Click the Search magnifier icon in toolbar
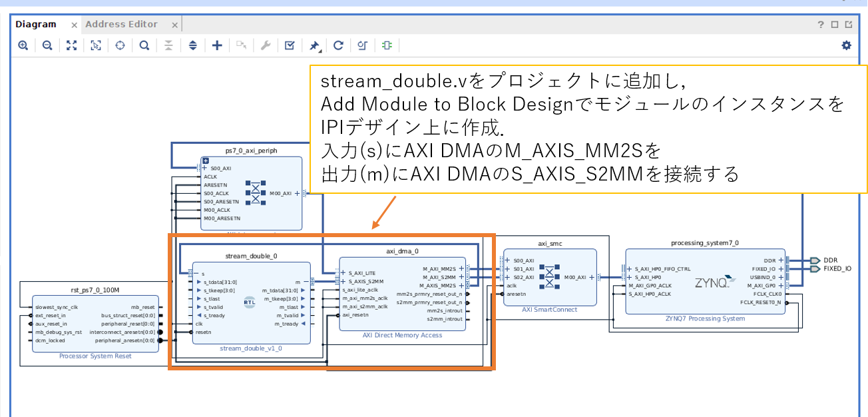868x417 pixels. click(x=144, y=45)
